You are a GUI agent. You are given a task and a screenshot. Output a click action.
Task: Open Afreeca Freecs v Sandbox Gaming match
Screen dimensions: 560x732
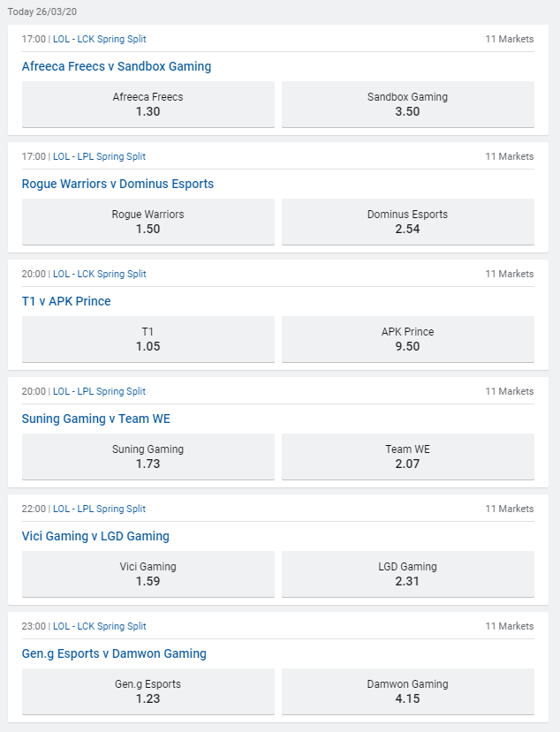click(117, 66)
